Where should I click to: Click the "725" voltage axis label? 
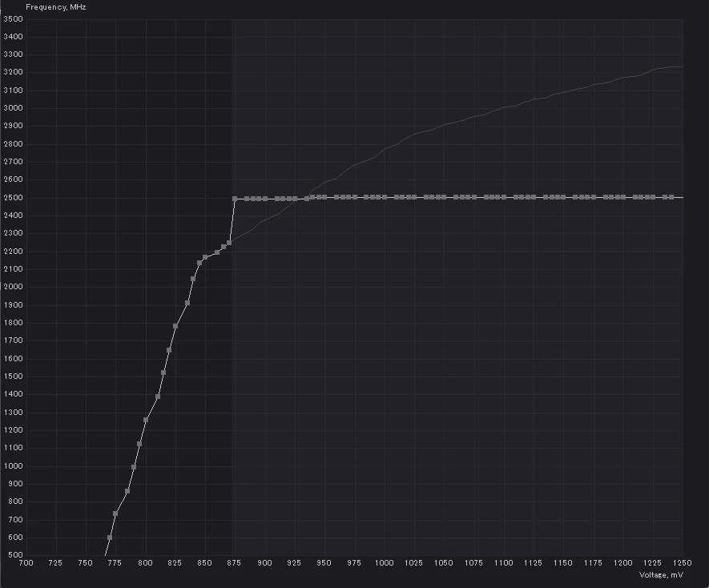[x=55, y=562]
